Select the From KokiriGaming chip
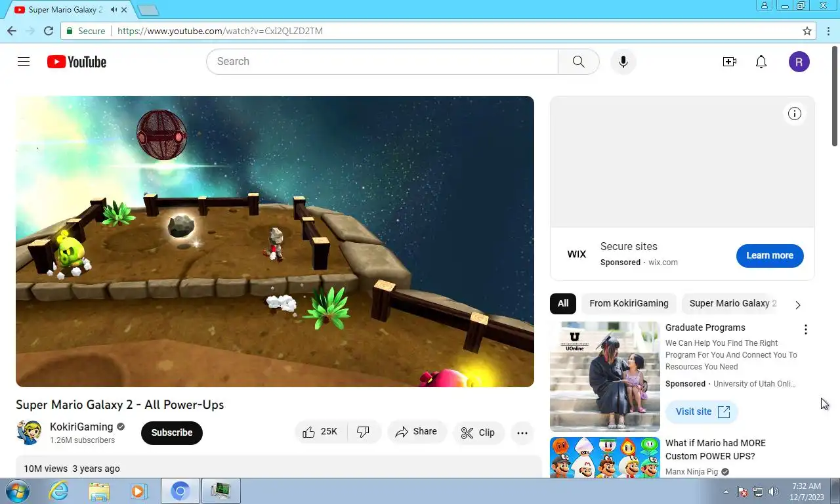Viewport: 840px width, 504px height. 629,303
